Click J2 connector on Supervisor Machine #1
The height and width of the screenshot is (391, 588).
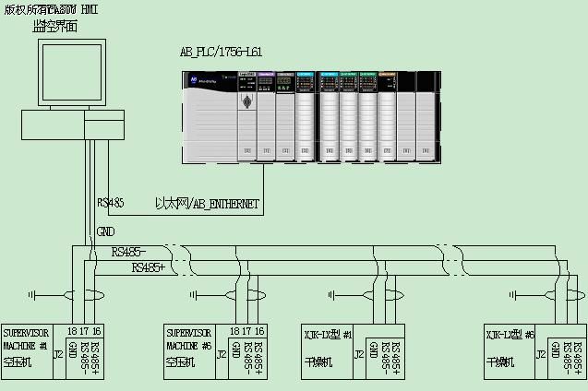point(59,352)
